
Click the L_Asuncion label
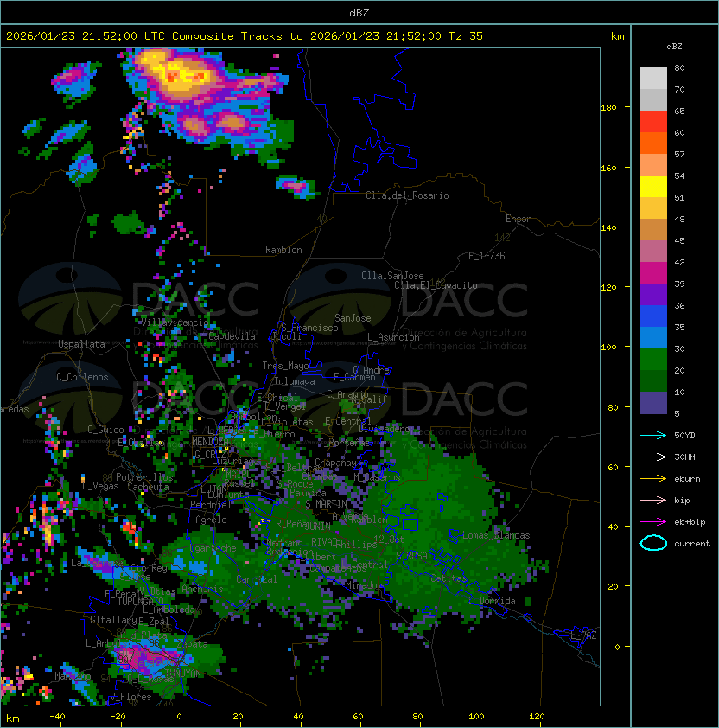[393, 337]
